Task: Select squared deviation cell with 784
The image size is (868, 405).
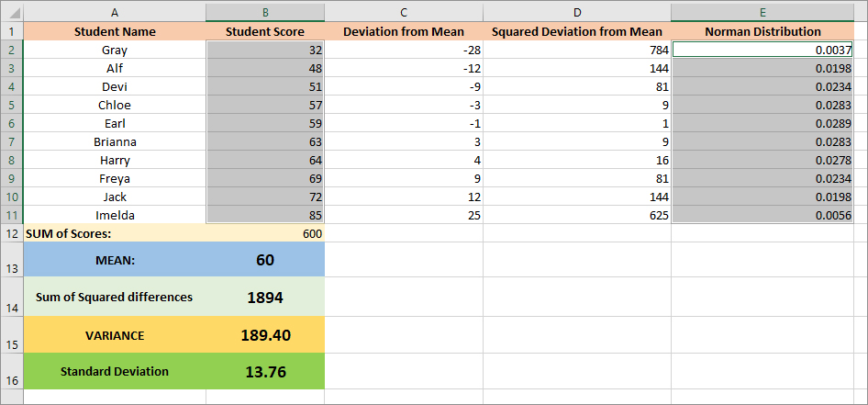Action: click(577, 50)
